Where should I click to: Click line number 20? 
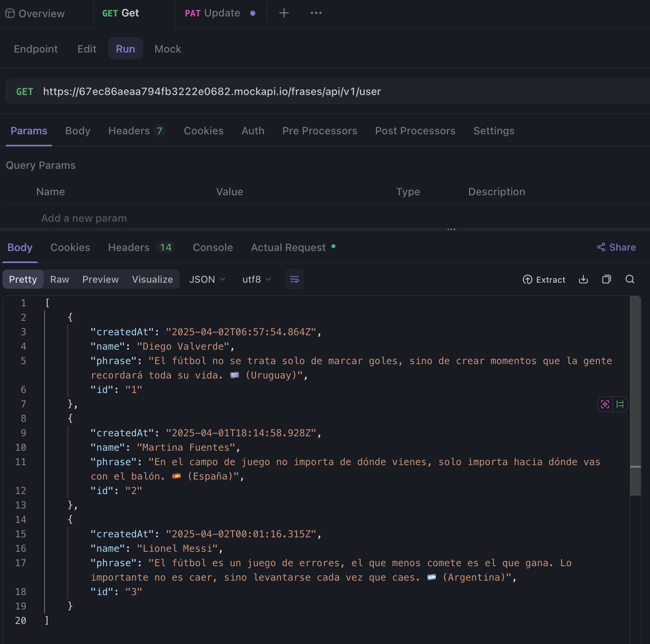click(x=20, y=621)
